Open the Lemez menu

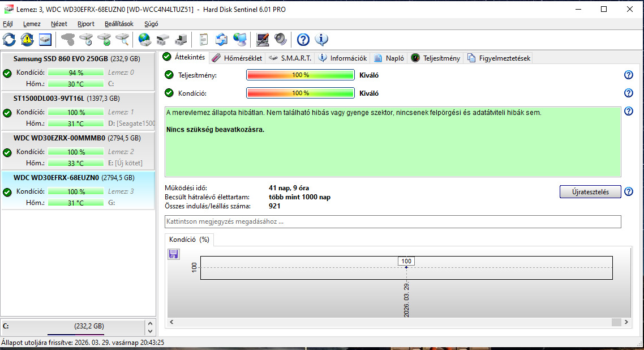pyautogui.click(x=32, y=24)
